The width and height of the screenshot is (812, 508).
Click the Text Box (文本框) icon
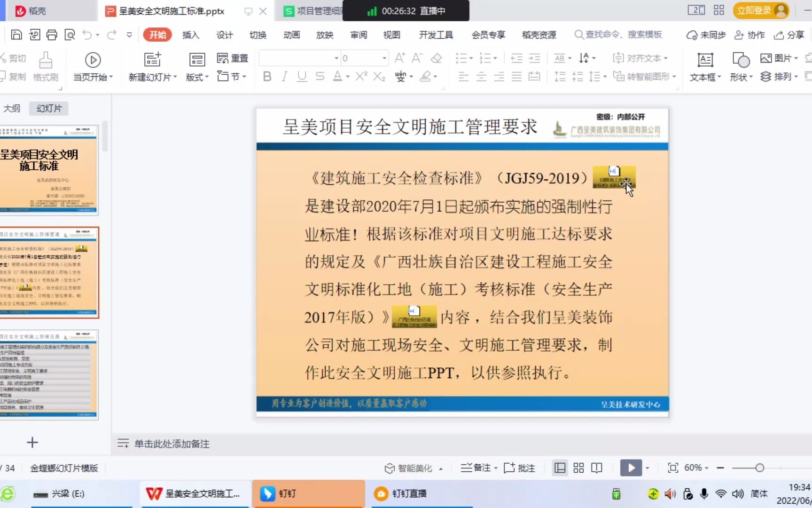point(705,60)
